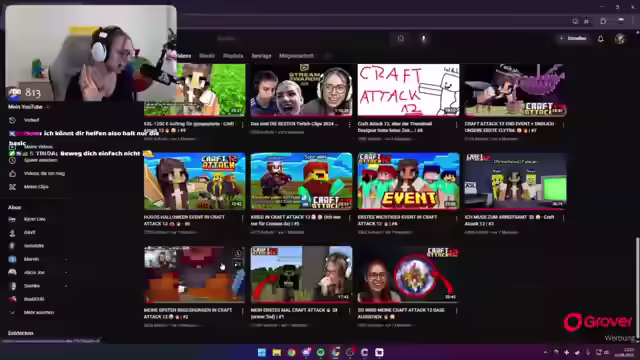
Task: Click the Abos section heading
Action: [x=15, y=207]
